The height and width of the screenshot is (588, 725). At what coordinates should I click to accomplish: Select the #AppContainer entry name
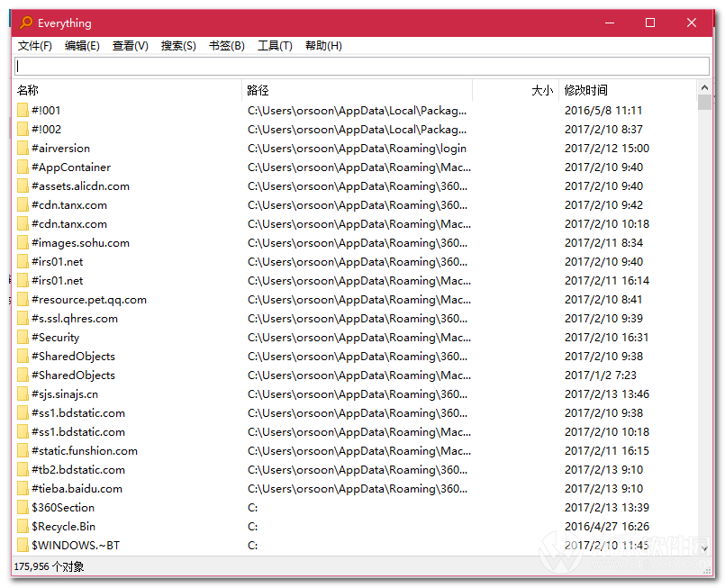(71, 167)
